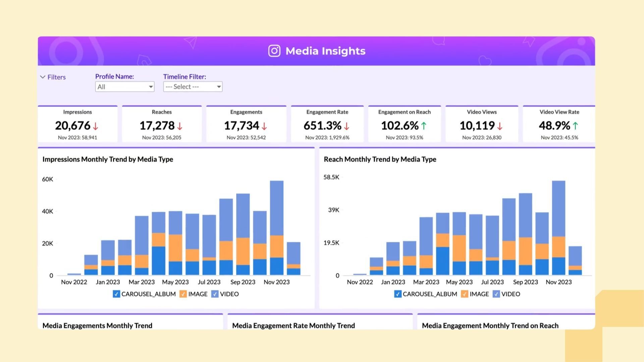
Task: Toggle IMAGE checkbox in Impressions chart legend
Action: pos(183,294)
